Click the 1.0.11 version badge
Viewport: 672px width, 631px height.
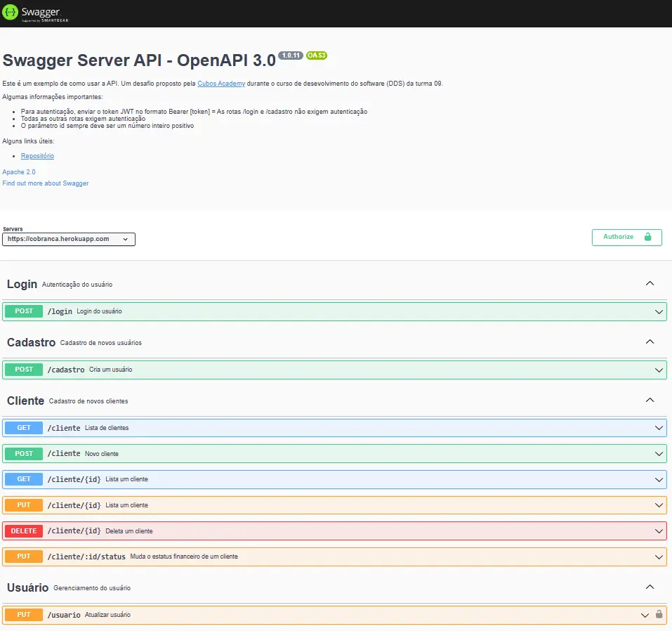[x=291, y=56]
